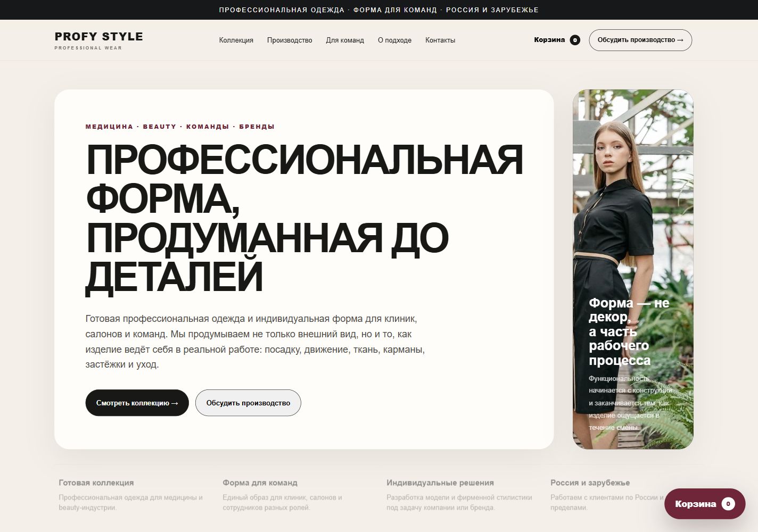758x532 pixels.
Task: Open the Контакты navigation link
Action: pyautogui.click(x=440, y=40)
